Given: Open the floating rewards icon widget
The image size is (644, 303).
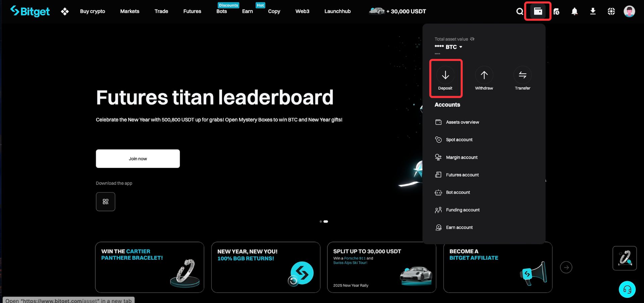Looking at the screenshot, I should point(625,258).
